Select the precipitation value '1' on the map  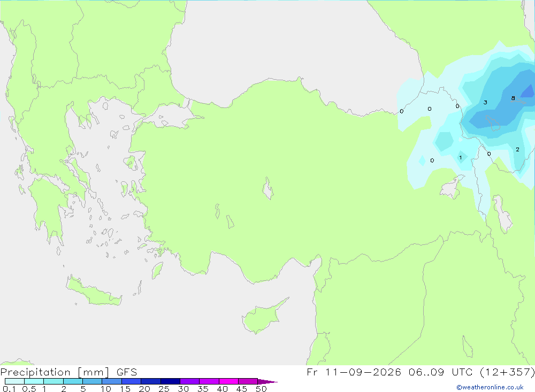pyautogui.click(x=460, y=158)
